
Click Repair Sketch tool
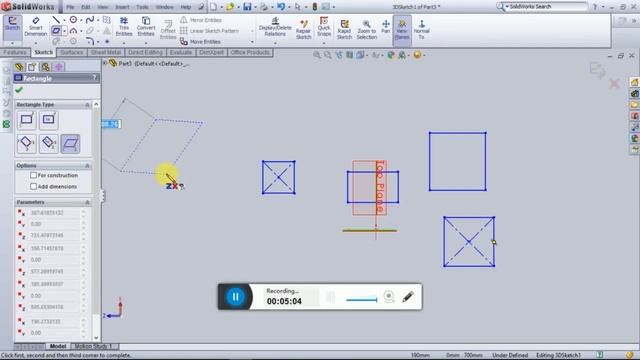(x=303, y=29)
